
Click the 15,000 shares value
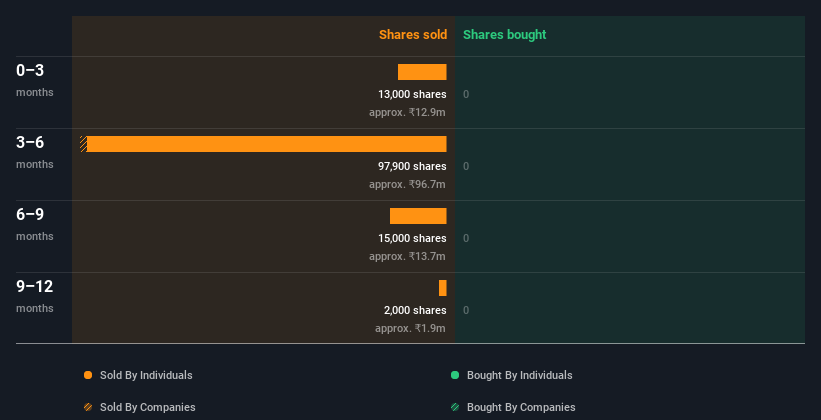[x=413, y=238]
